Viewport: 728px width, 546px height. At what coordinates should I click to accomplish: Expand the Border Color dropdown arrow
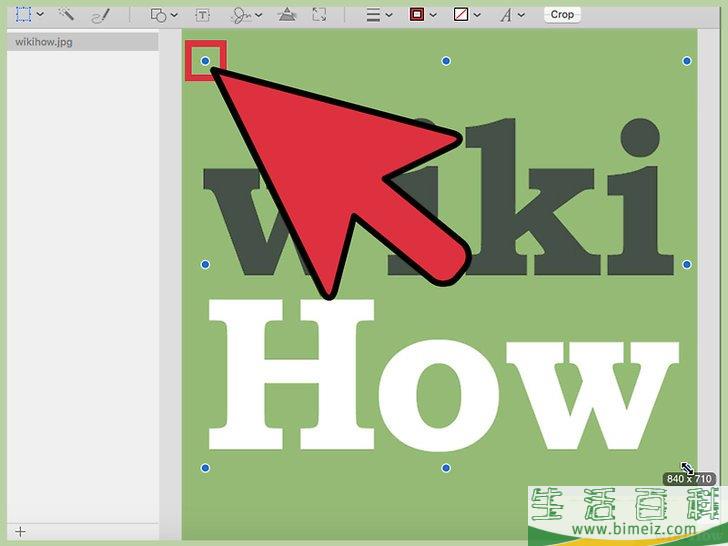[433, 15]
